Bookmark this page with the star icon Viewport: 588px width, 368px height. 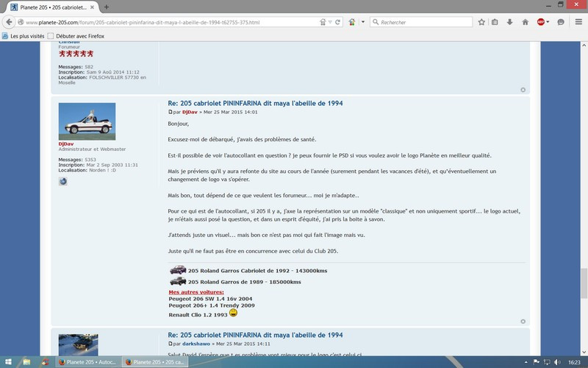[481, 22]
